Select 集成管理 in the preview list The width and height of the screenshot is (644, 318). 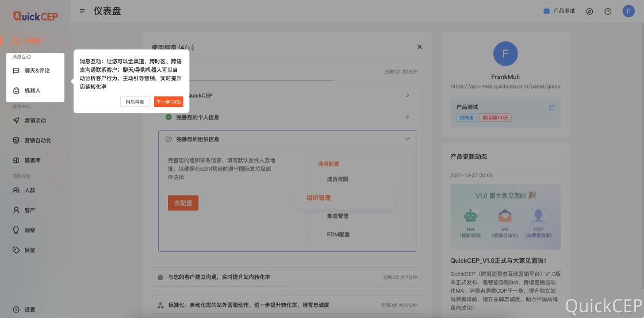[338, 216]
